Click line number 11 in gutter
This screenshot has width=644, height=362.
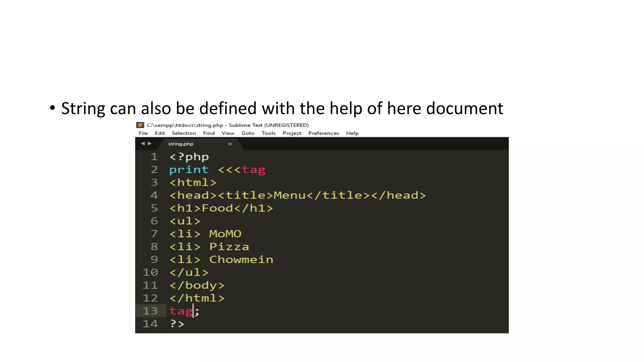(150, 285)
